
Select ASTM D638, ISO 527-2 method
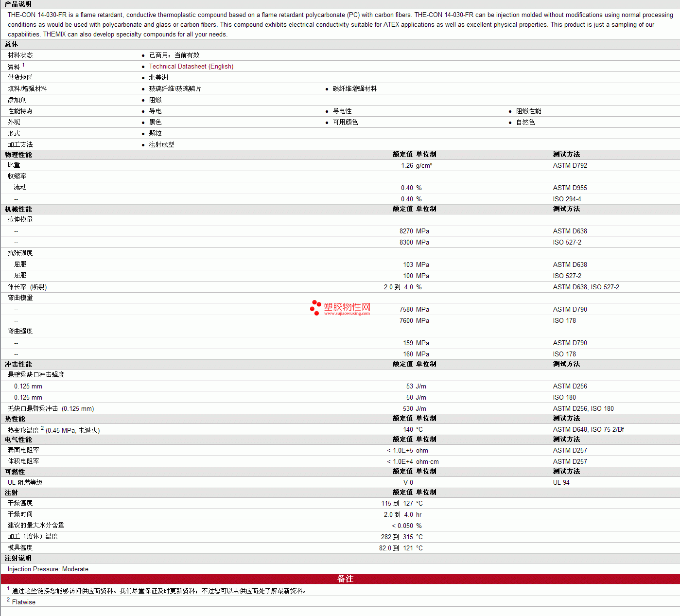(586, 287)
